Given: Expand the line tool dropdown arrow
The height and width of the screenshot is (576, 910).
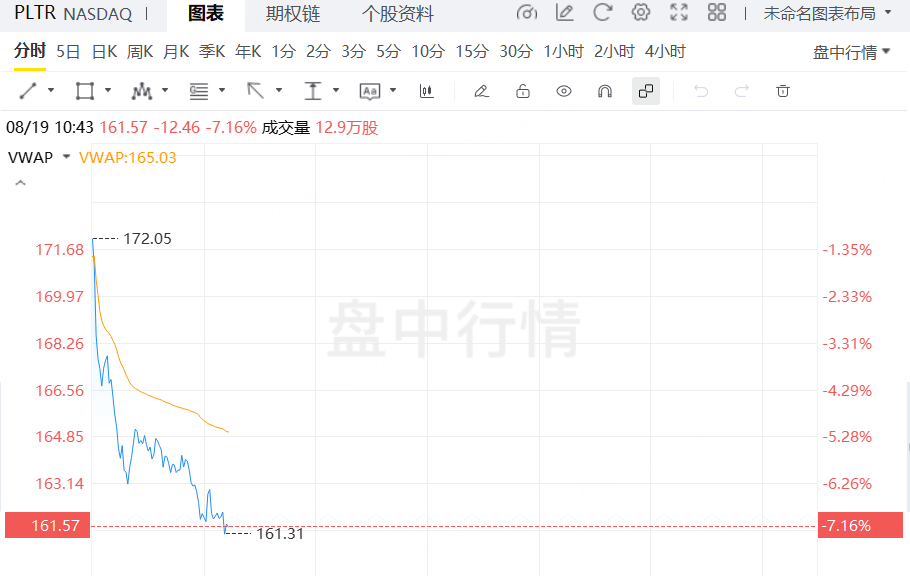Looking at the screenshot, I should pos(51,90).
